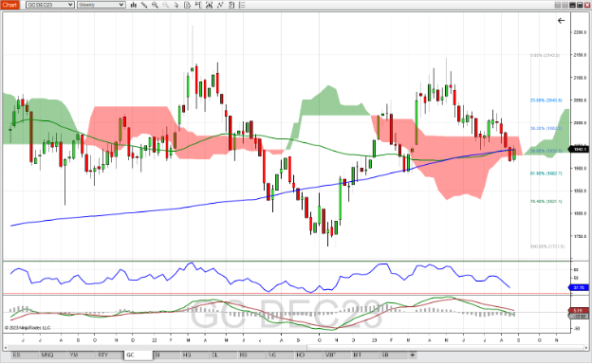Open the YM tab
The image size is (592, 364).
point(81,355)
